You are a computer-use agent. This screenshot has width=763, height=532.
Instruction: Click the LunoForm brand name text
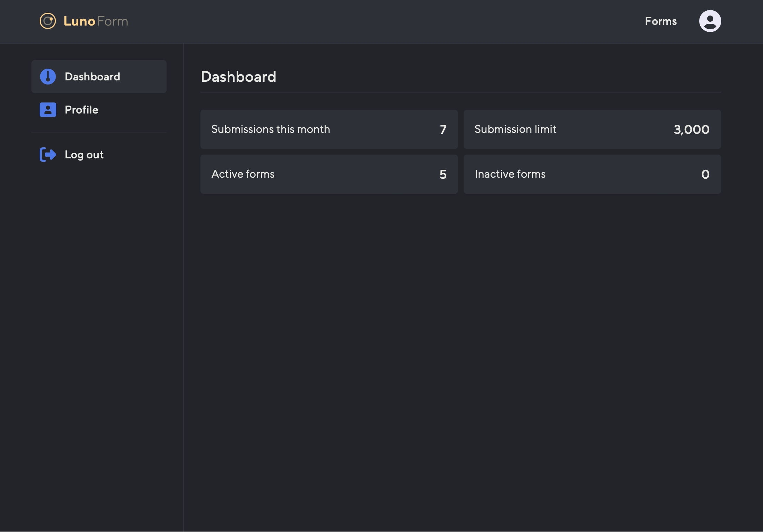coord(96,21)
